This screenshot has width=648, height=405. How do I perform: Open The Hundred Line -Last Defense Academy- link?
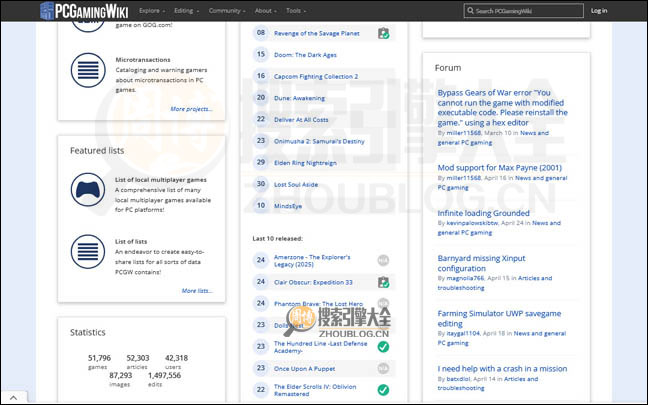320,347
